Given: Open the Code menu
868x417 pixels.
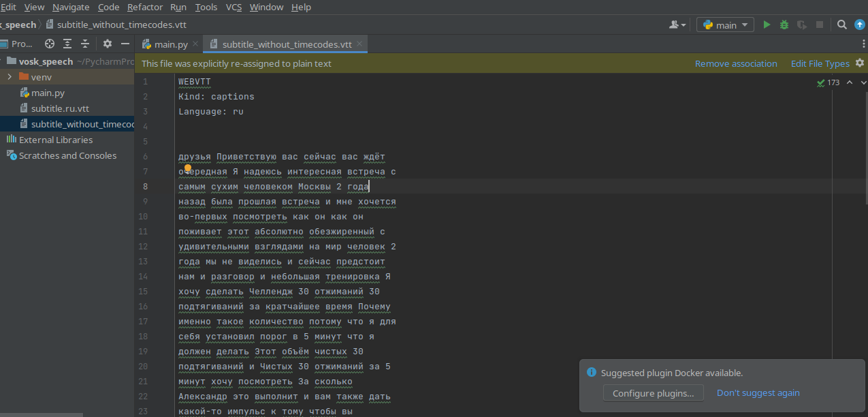Looking at the screenshot, I should 109,7.
